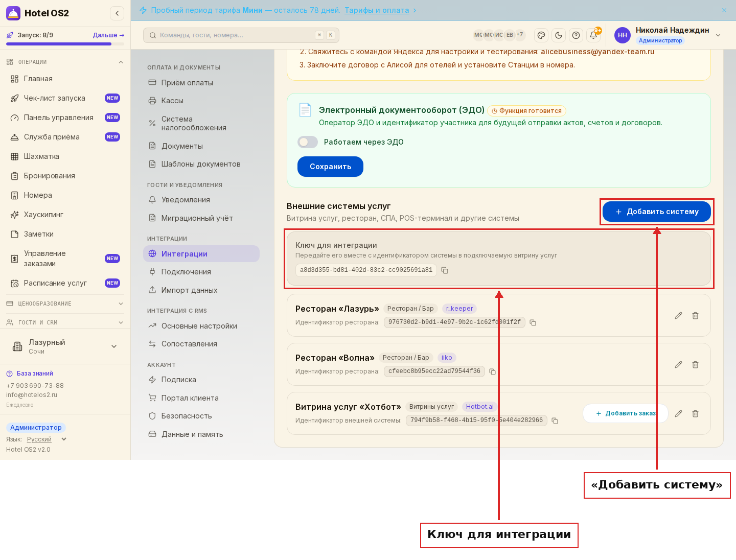Viewport: 736px width, 560px height.
Task: Open Портал клиента settings
Action: point(201,398)
